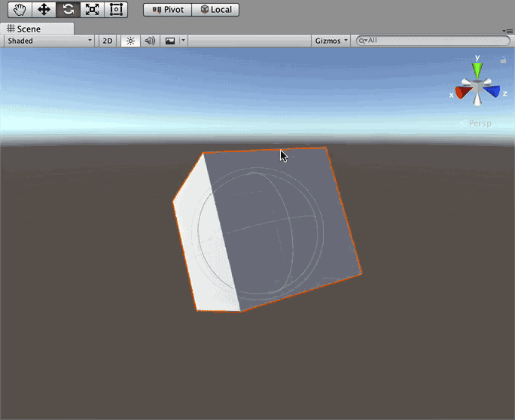Open the Gizmos dropdown menu
Viewport: 515px width, 420px height.
pyautogui.click(x=331, y=41)
